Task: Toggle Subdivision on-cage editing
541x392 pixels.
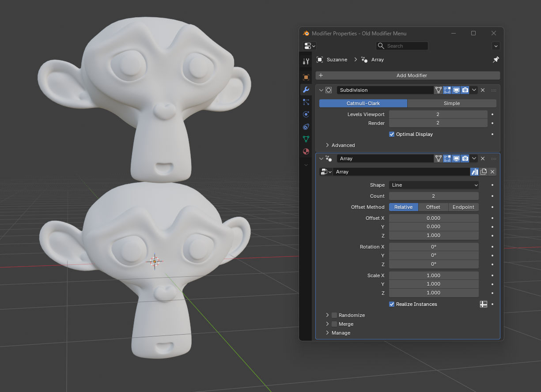Action: click(438, 90)
